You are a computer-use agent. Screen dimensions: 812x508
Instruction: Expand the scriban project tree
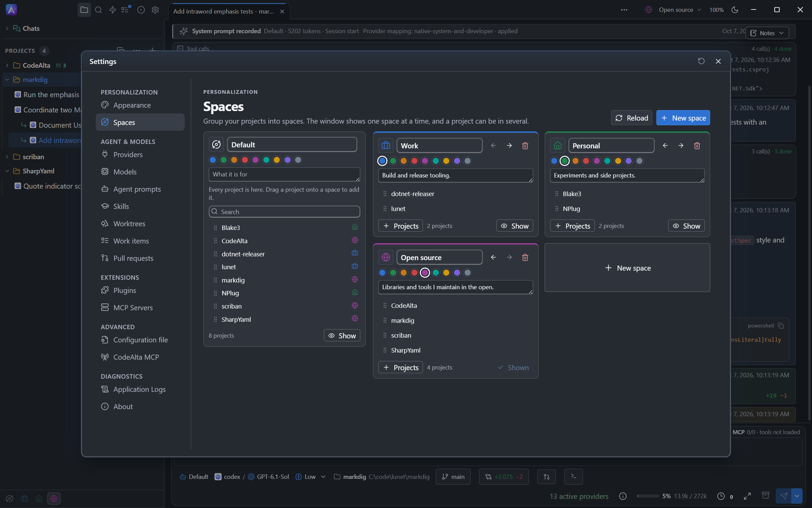click(7, 157)
